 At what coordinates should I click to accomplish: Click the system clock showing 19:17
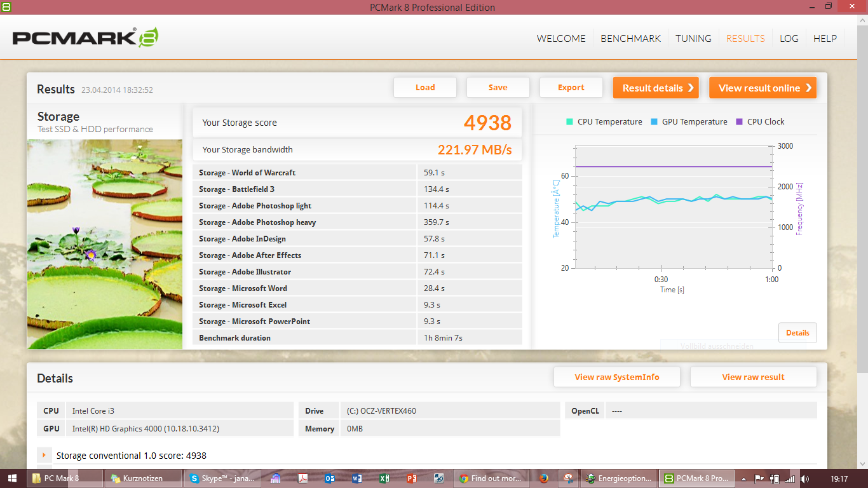tap(839, 478)
